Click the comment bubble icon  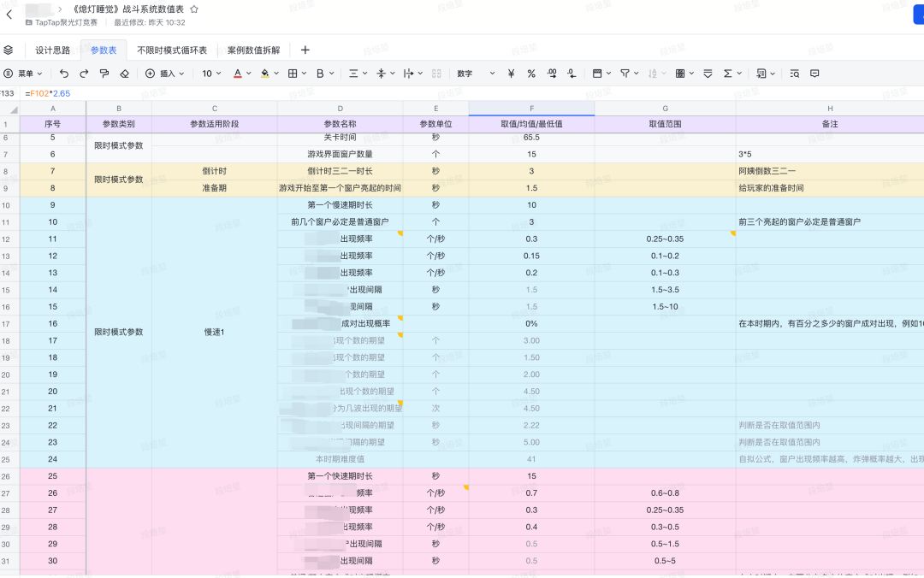pyautogui.click(x=814, y=74)
